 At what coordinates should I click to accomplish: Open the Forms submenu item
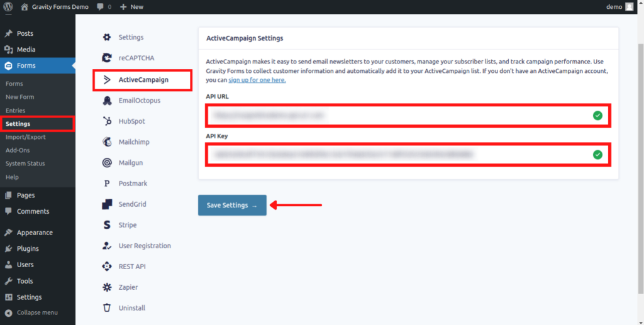click(x=14, y=84)
